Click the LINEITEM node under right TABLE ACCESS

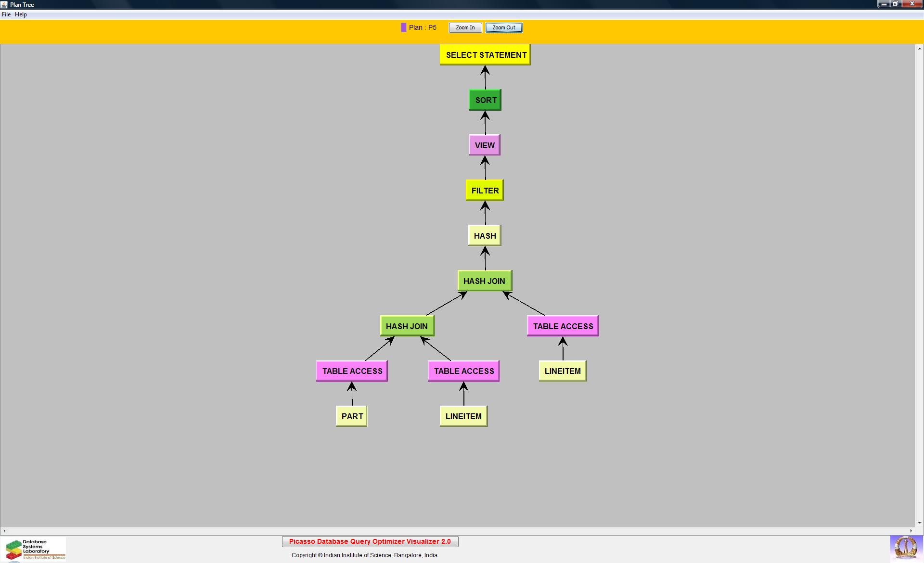click(563, 371)
